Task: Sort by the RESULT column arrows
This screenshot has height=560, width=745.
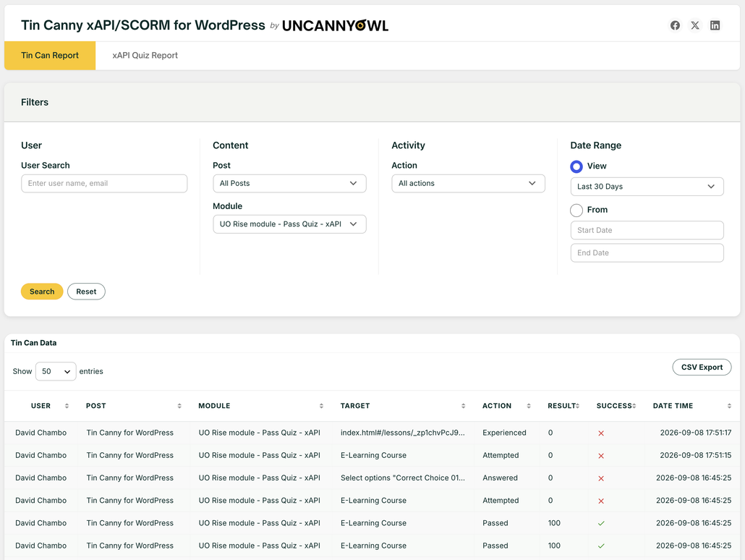Action: 577,406
